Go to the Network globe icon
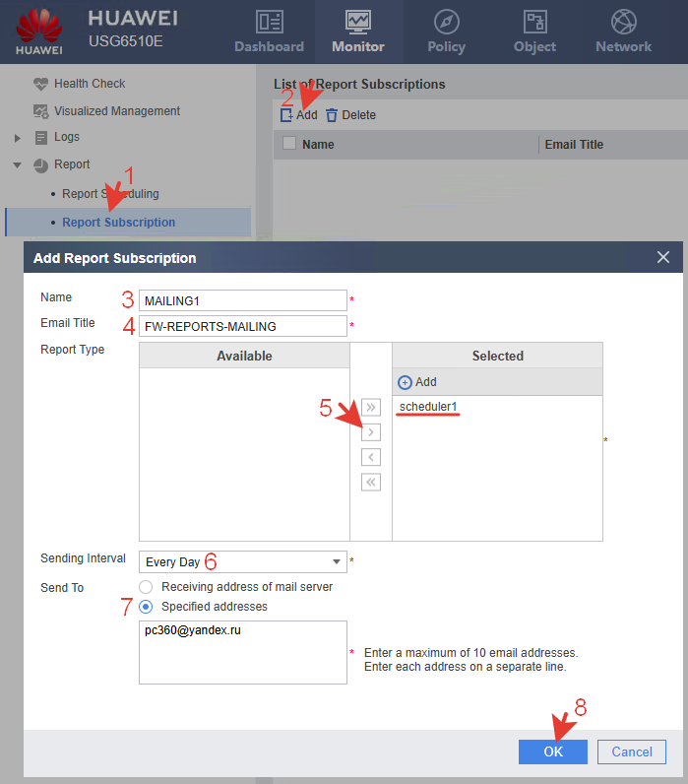 [x=623, y=22]
